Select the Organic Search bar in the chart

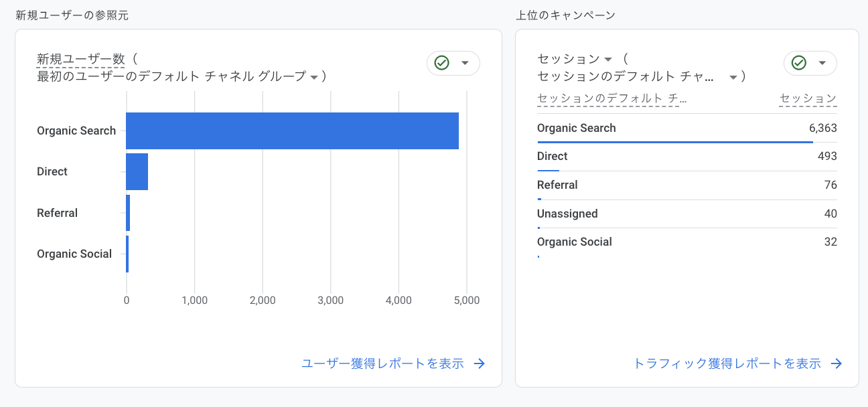[293, 131]
